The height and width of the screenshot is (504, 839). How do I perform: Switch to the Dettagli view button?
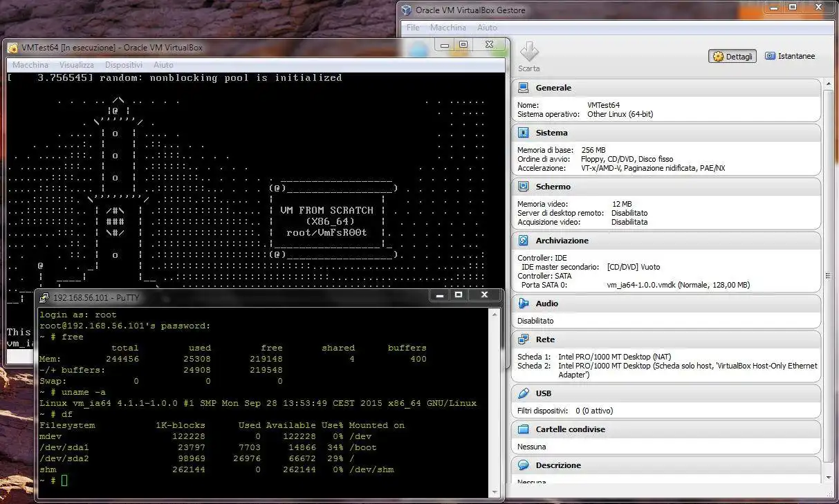[x=732, y=57]
